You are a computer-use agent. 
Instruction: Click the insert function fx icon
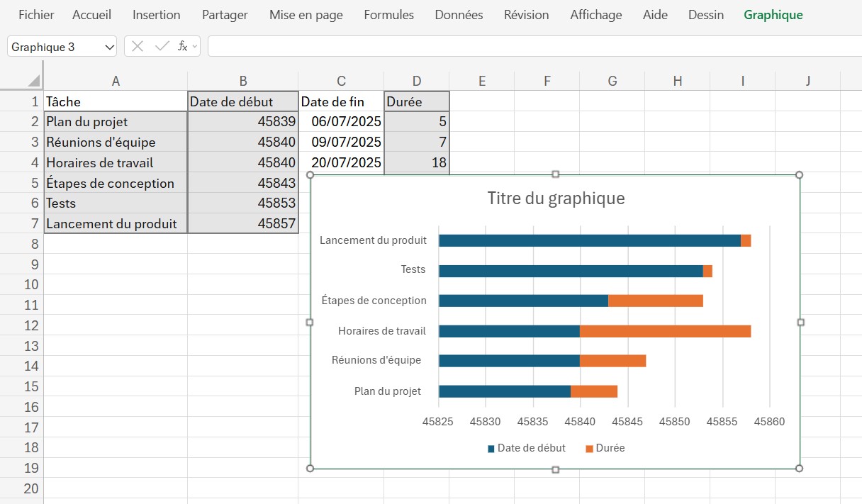[x=182, y=46]
